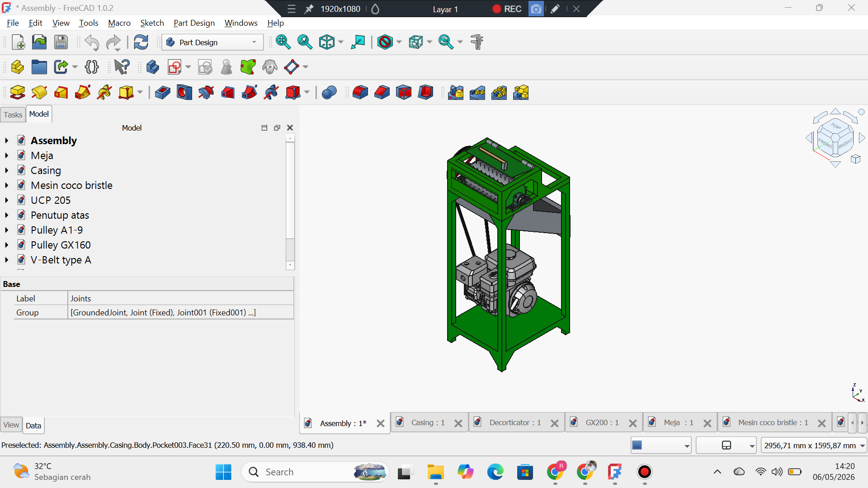The height and width of the screenshot is (488, 868).
Task: Close the Decorticator : 1 tab
Action: click(554, 423)
